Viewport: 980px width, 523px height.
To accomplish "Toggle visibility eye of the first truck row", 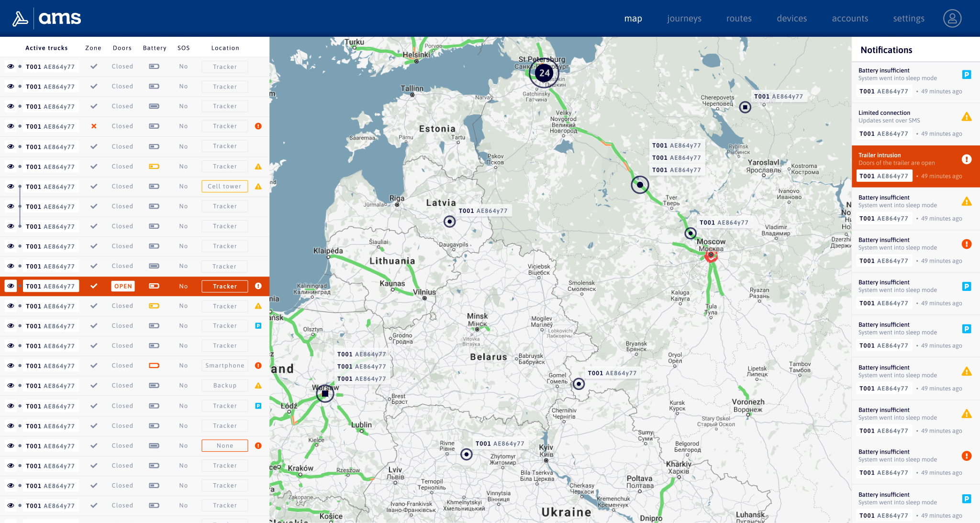I will (11, 67).
